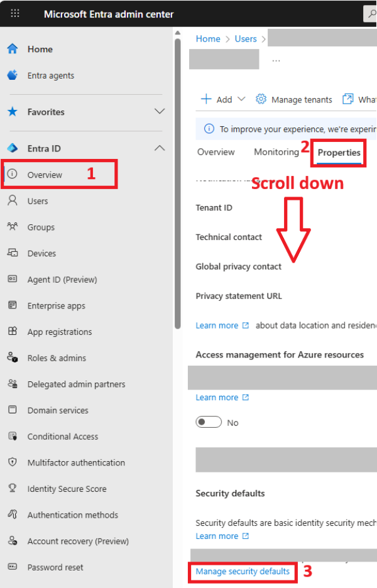The width and height of the screenshot is (377, 588).
Task: Click Manage security defaults link
Action: tap(243, 571)
